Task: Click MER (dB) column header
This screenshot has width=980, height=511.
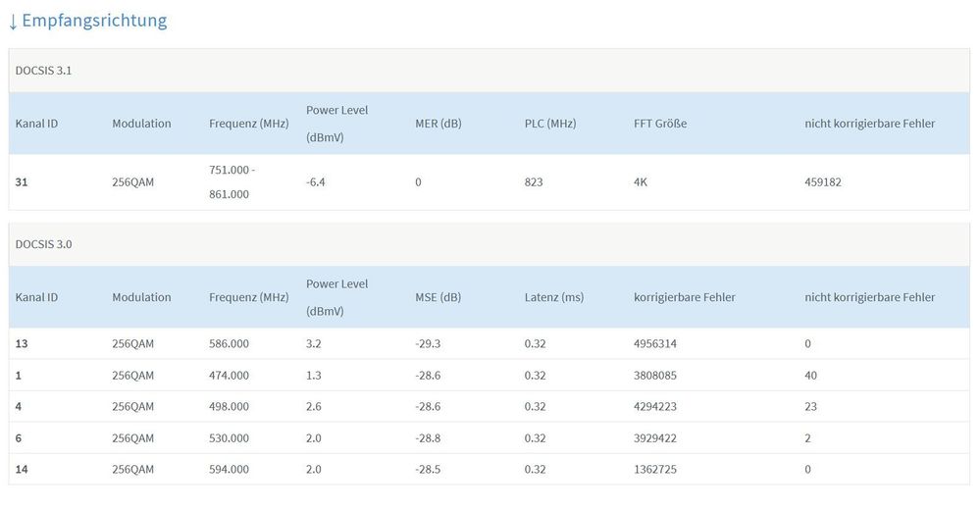Action: point(438,124)
